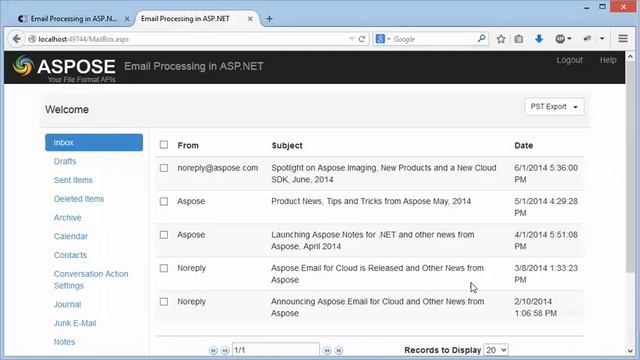Click the browser back arrow button
Screen dimensions: 640x360
click(16, 39)
